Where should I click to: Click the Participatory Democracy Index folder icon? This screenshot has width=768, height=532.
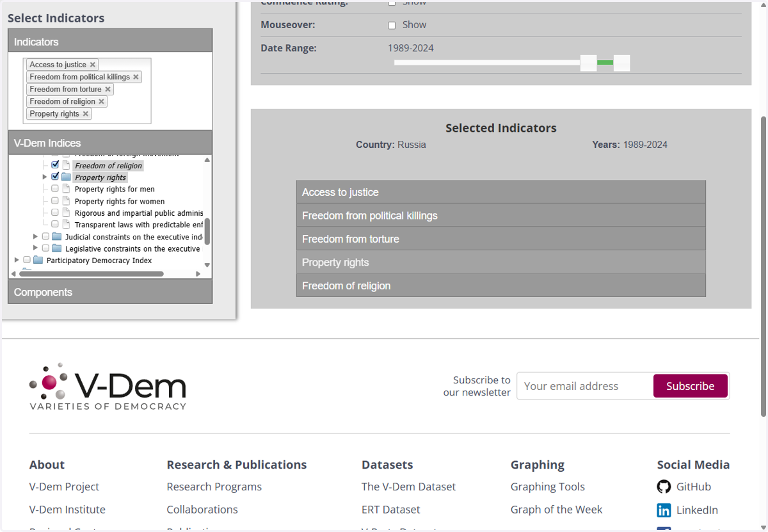tap(38, 261)
